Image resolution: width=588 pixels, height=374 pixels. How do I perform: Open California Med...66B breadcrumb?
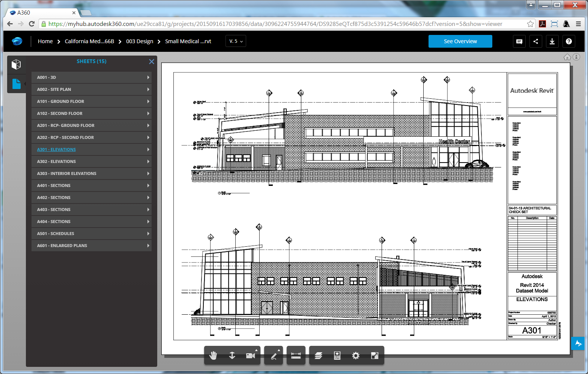coord(89,41)
